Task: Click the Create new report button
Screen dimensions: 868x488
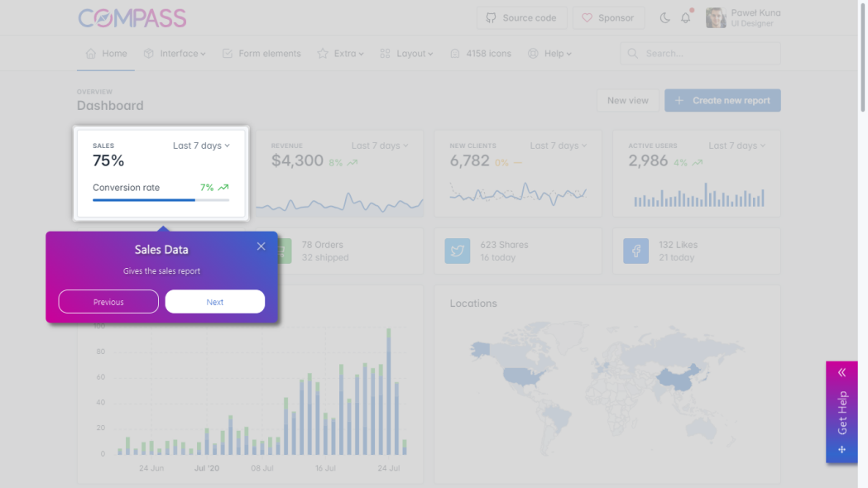Action: [x=722, y=99]
